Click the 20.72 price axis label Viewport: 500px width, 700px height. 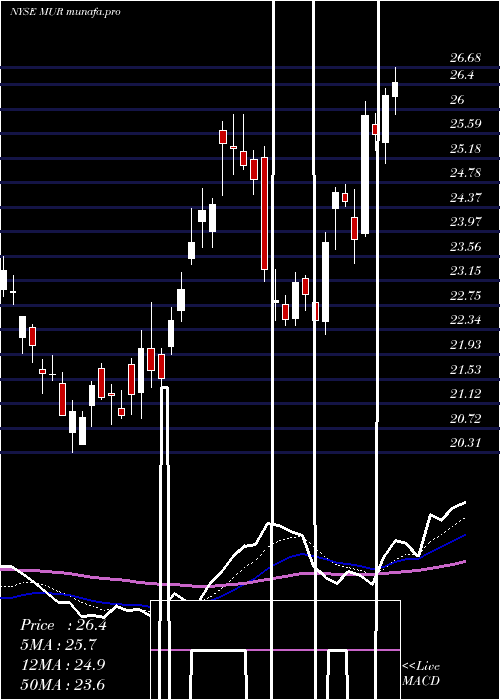[x=466, y=418]
